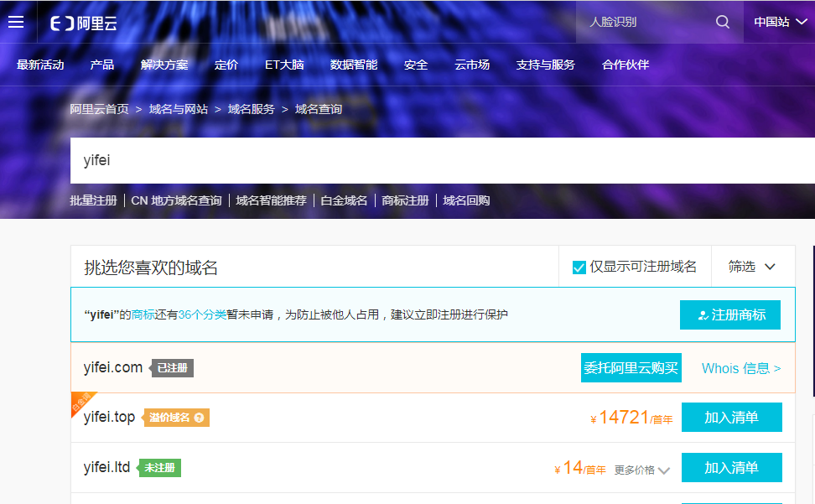Go to 阿里云首页 breadcrumb

(x=99, y=109)
